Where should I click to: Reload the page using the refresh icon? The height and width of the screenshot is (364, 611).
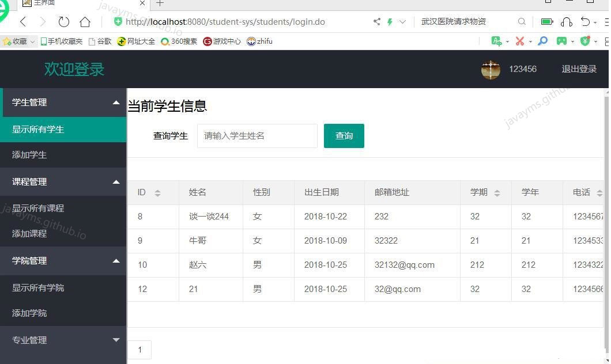pos(64,21)
